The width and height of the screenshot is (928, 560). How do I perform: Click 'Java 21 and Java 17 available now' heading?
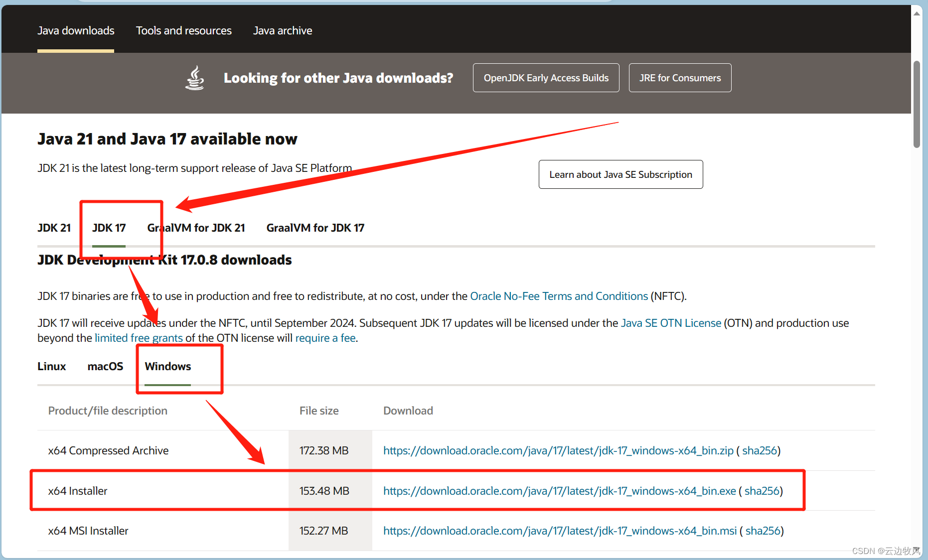[167, 139]
